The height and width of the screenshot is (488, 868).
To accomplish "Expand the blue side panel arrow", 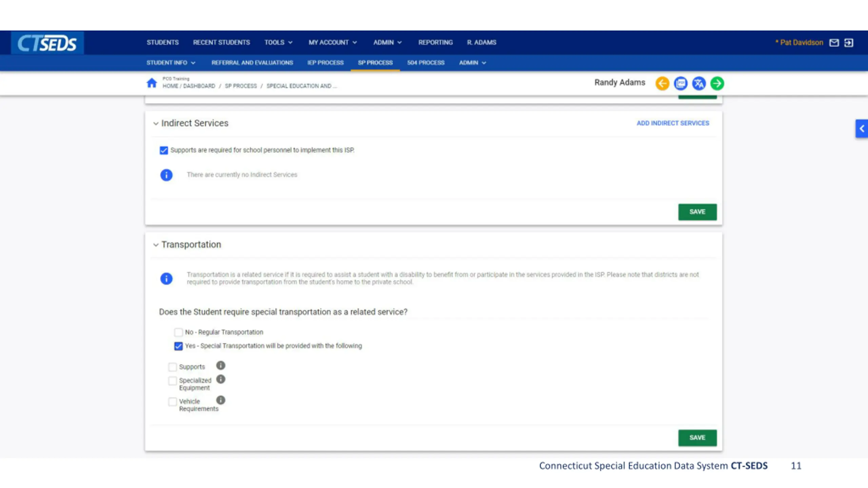I will [862, 128].
